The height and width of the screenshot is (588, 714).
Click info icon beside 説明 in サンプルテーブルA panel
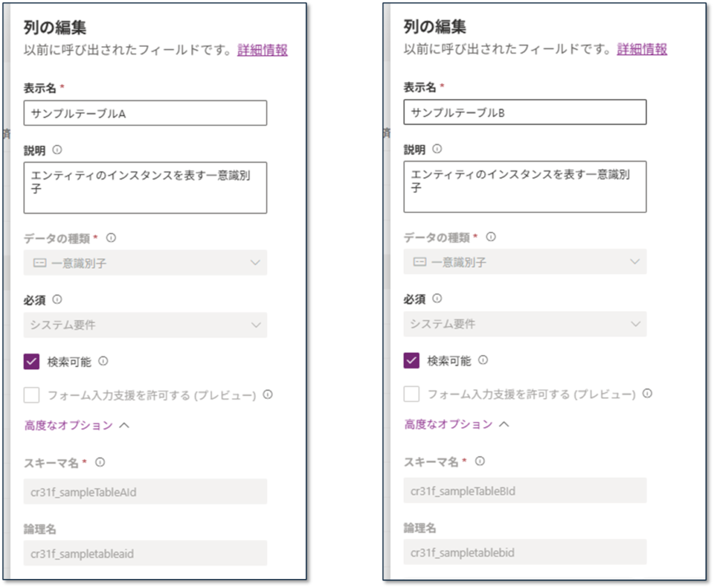[57, 150]
